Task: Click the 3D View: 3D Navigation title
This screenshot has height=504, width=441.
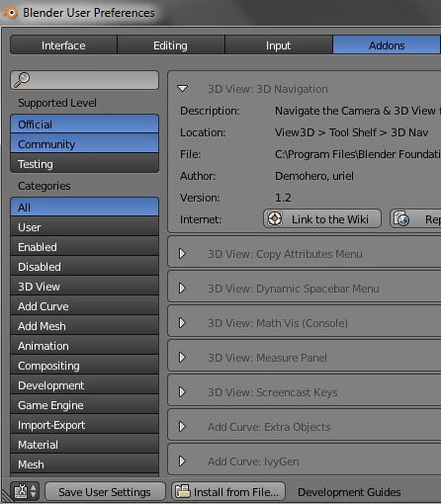Action: pos(268,89)
